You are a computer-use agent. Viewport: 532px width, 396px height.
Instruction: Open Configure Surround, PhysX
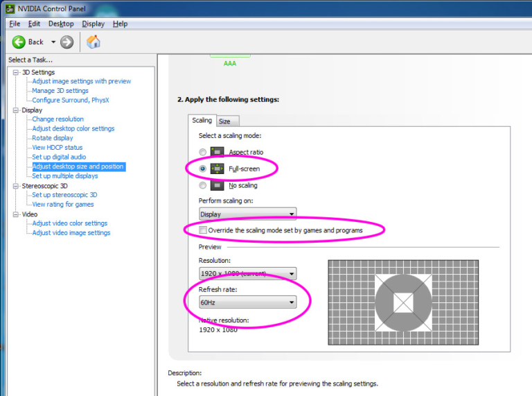[x=71, y=100]
